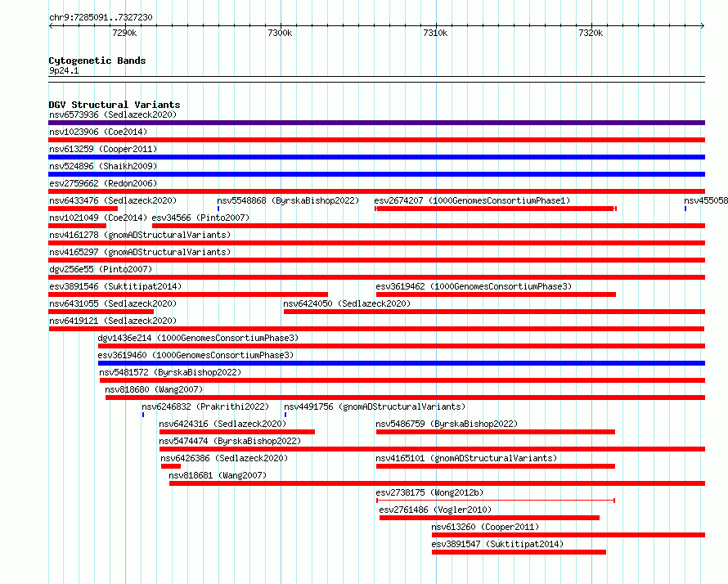
Task: Open nsv1023906 (Coe2014) variant label
Action: [98, 132]
